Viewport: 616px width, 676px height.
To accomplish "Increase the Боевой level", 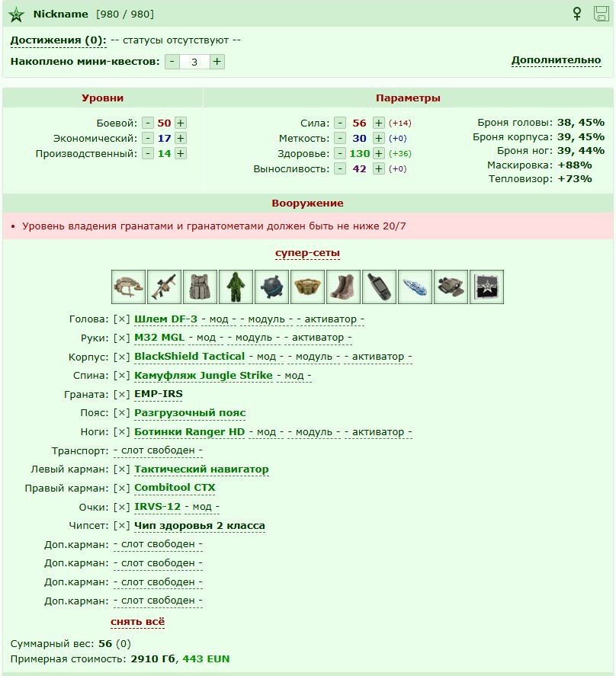I will (181, 123).
